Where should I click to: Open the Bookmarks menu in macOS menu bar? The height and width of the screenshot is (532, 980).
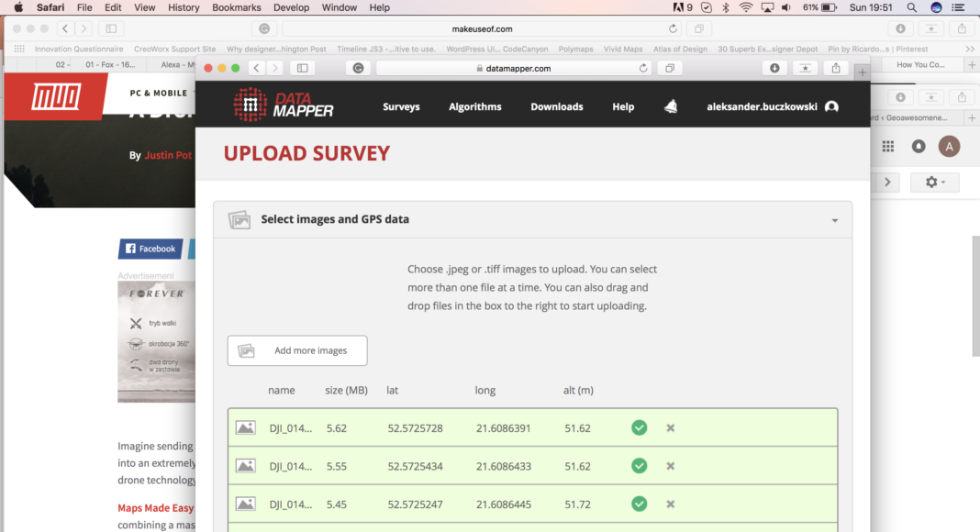(236, 7)
